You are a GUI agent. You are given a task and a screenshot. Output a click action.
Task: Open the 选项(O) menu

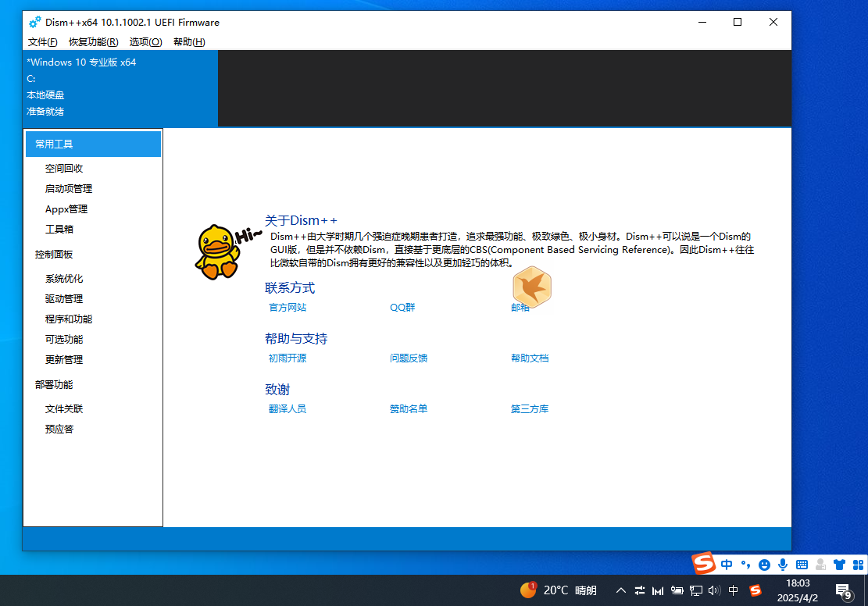click(145, 42)
